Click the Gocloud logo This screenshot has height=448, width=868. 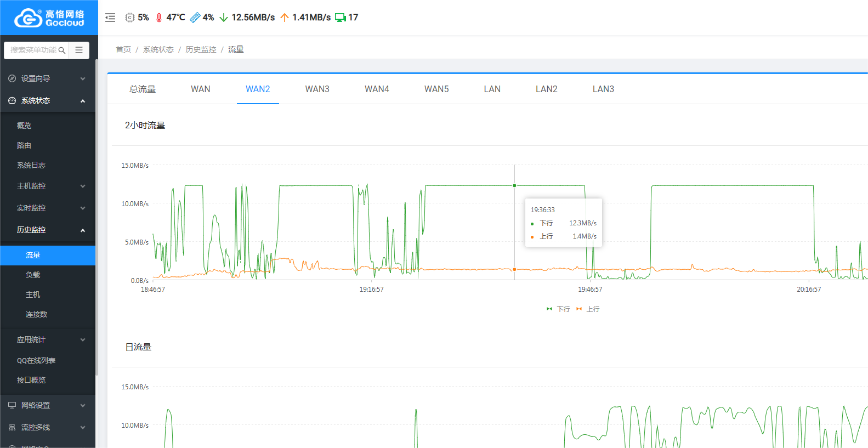click(x=49, y=18)
